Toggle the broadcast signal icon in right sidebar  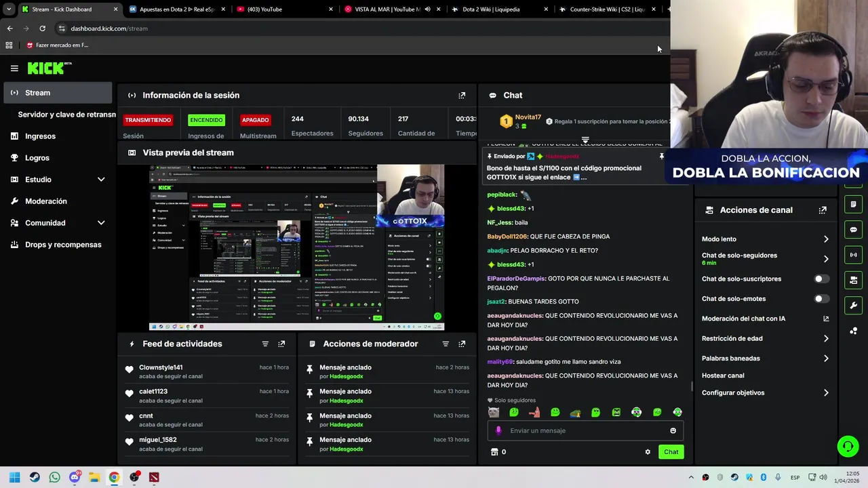pos(853,255)
